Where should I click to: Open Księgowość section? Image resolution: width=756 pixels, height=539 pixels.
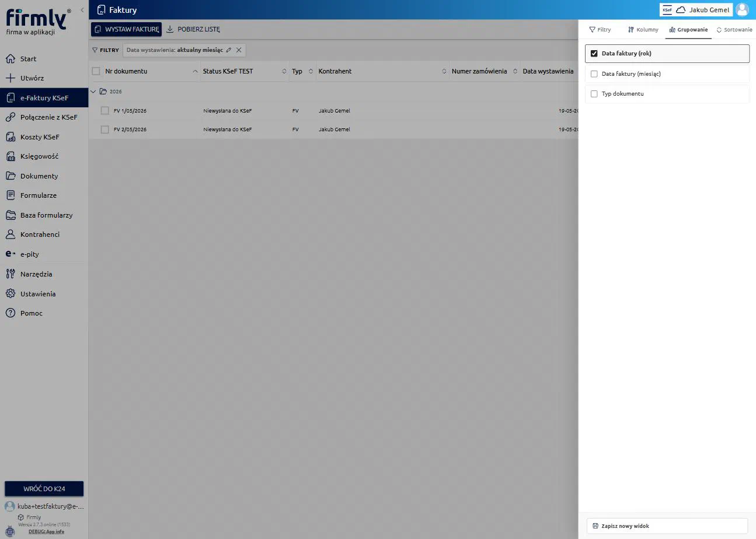[44, 156]
